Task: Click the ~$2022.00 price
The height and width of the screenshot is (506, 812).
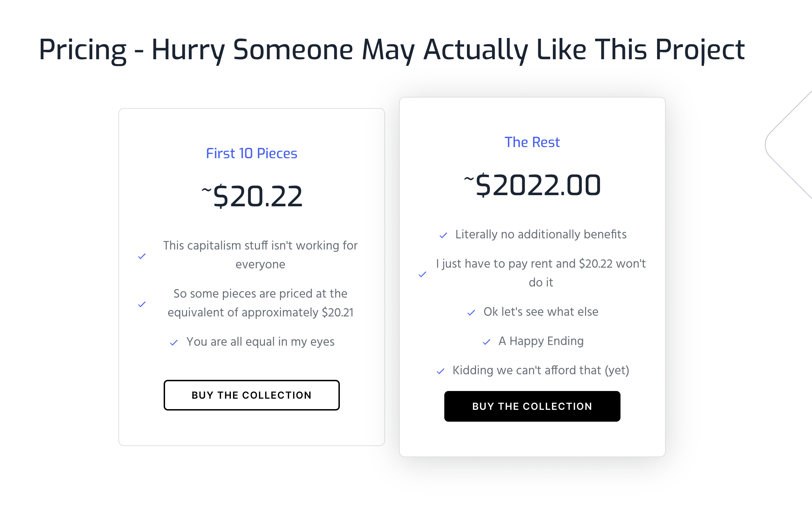Action: [532, 185]
